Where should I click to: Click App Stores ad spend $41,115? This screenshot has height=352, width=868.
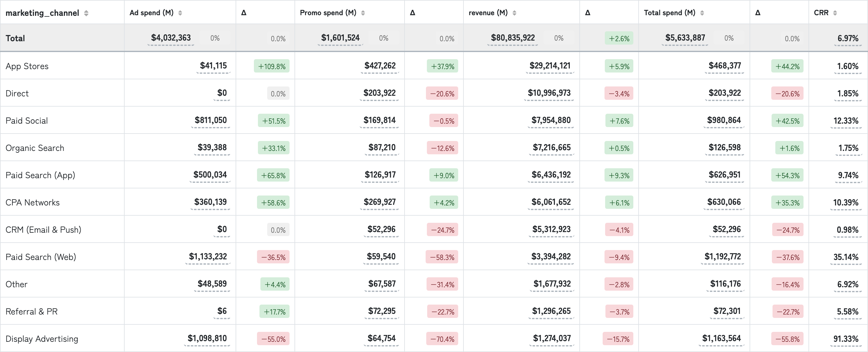[x=213, y=66]
